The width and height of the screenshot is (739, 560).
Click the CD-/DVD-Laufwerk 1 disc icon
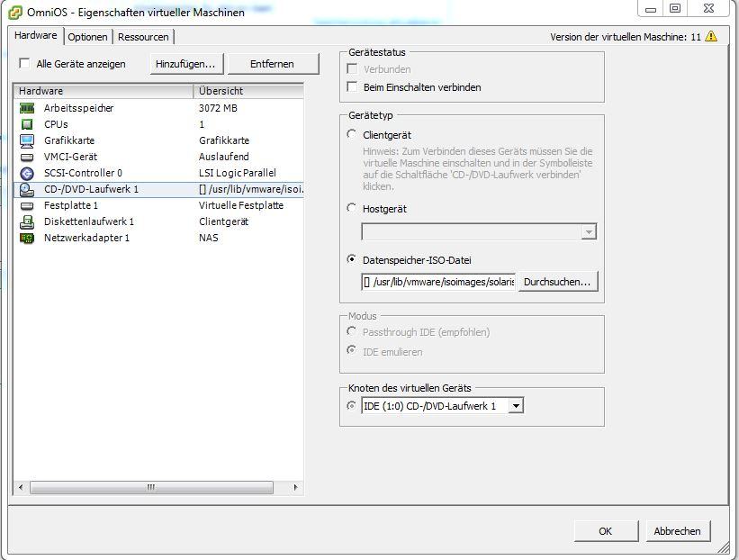click(27, 189)
